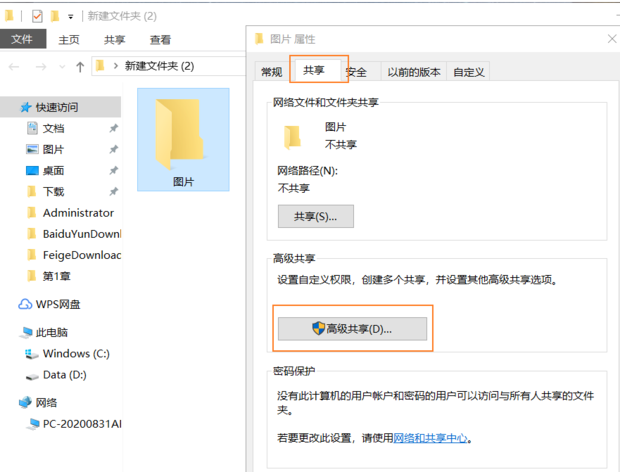Click the new folder icon in title bar
Image resolution: width=620 pixels, height=472 pixels.
click(55, 16)
